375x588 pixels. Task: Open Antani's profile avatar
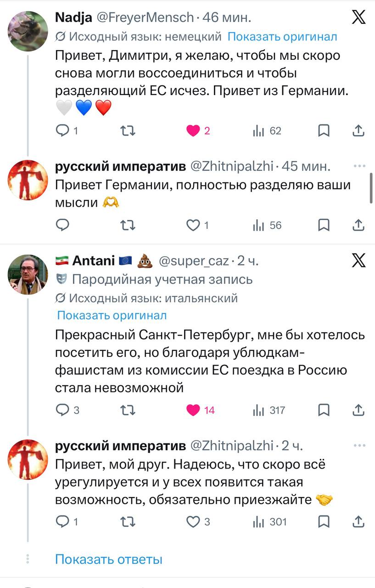(x=28, y=274)
